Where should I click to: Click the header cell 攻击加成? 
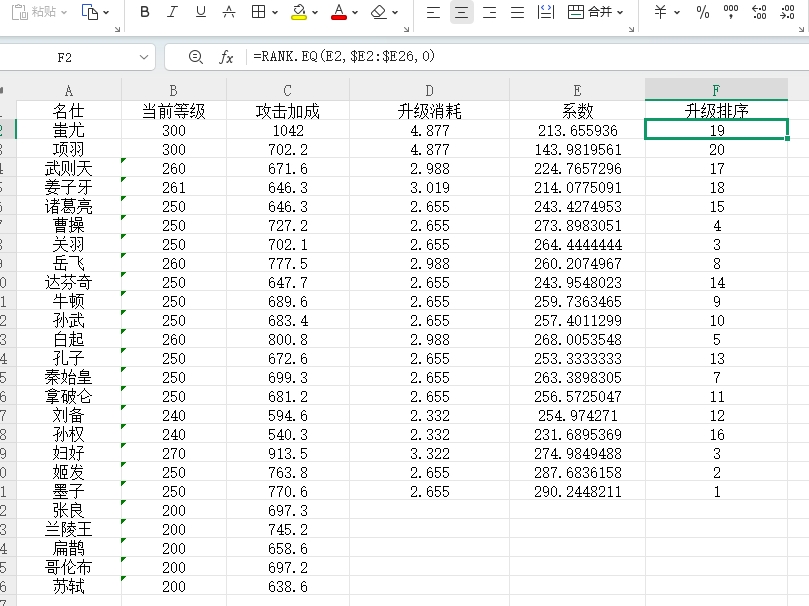[288, 111]
